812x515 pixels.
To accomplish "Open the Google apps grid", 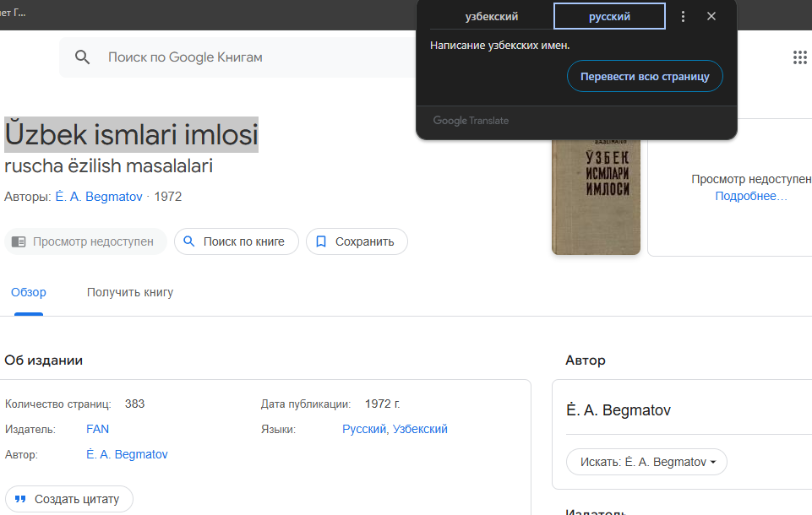I will coord(799,57).
